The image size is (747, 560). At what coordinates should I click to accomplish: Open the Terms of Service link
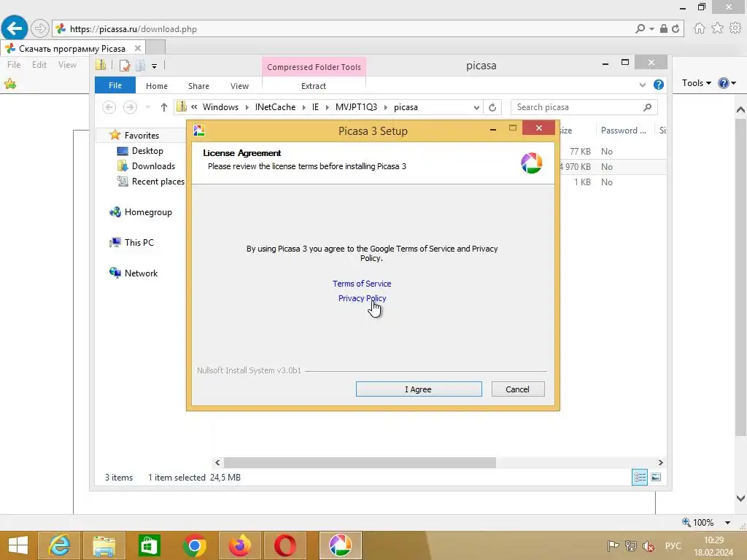[x=362, y=284]
